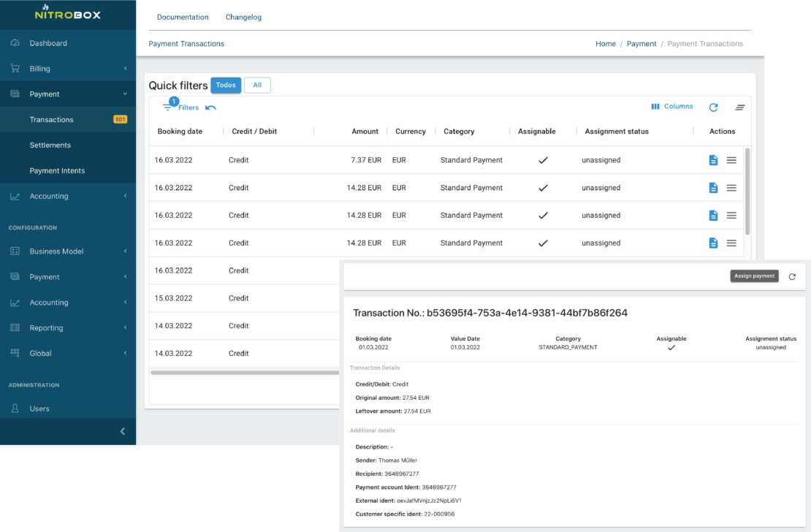Refresh the transaction detail panel
811x532 pixels.
tap(792, 276)
